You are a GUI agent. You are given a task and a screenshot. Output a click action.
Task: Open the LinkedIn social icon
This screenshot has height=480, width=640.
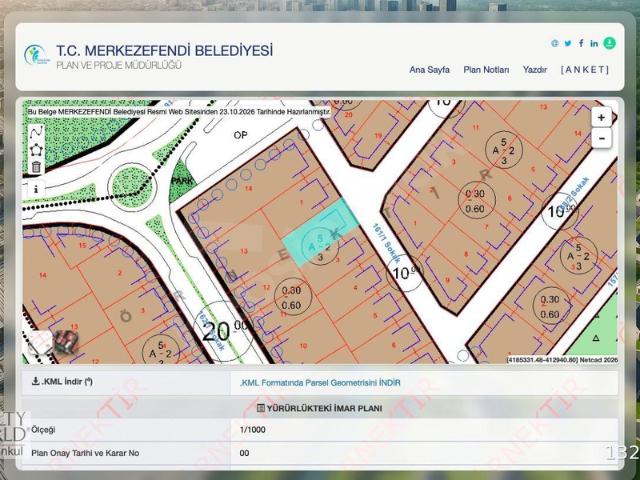tap(594, 43)
